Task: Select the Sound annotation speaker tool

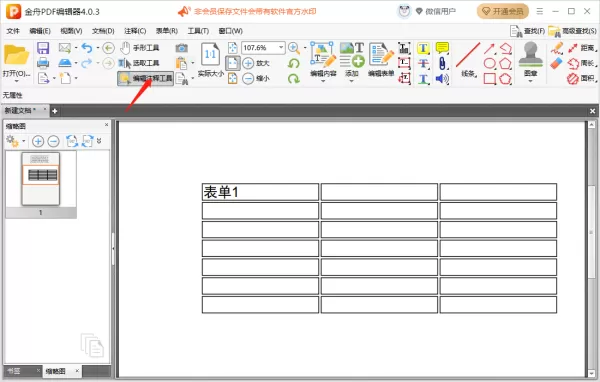Action: tap(442, 78)
